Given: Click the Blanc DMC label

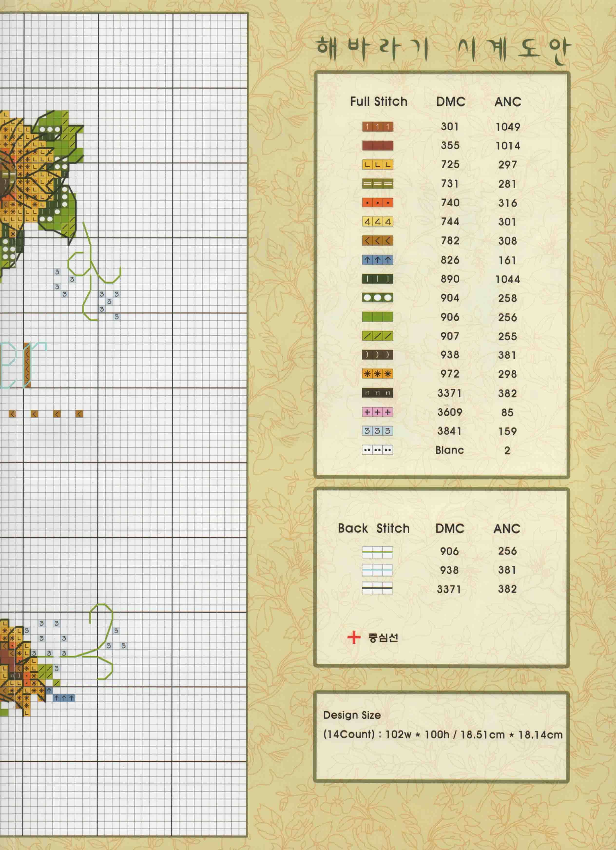Looking at the screenshot, I should tap(450, 450).
